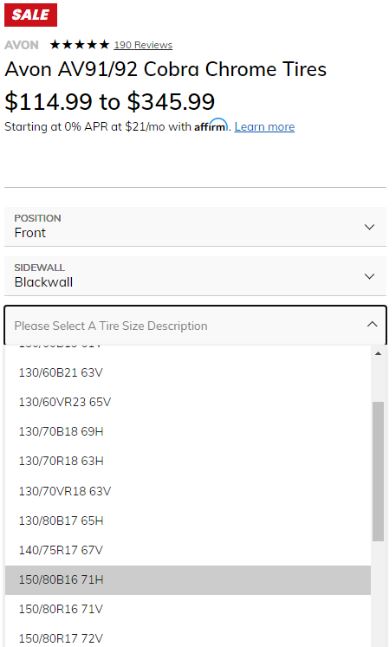Select tire size 130/60VR23 65V

pyautogui.click(x=188, y=402)
